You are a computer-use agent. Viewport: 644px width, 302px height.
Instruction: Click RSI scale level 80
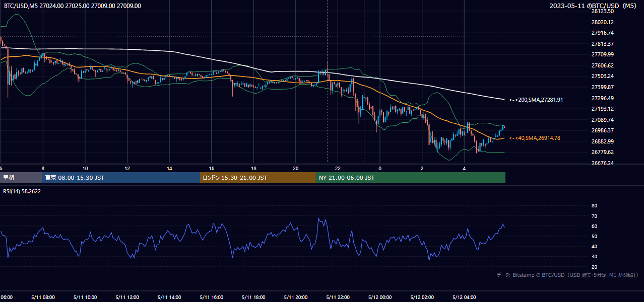coord(594,206)
